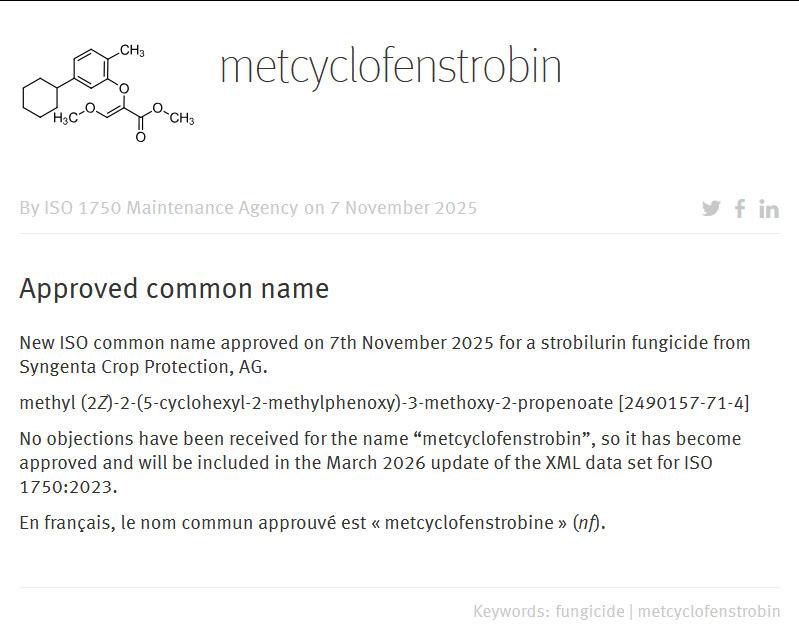The height and width of the screenshot is (641, 799).
Task: Click the large metcyclofenstrobin page title
Action: (x=390, y=67)
